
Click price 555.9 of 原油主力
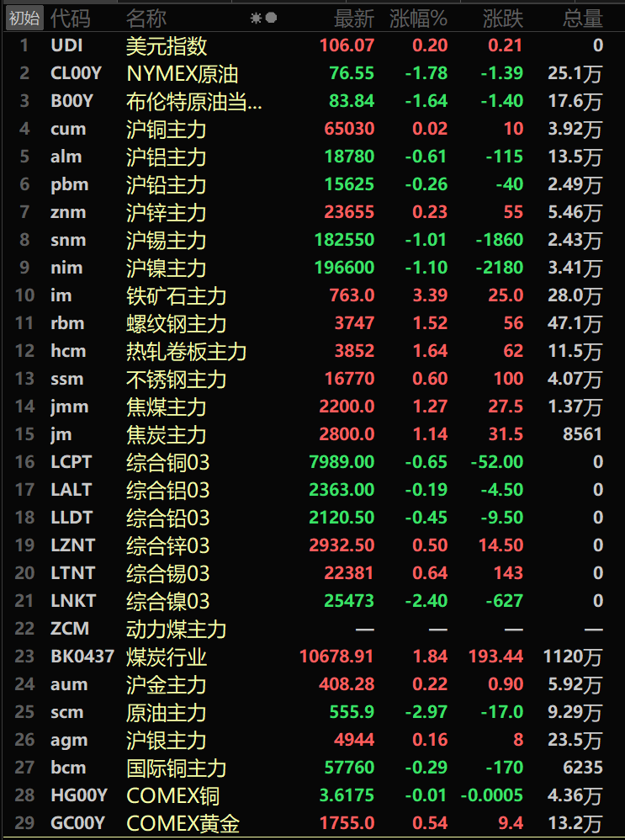tap(352, 712)
